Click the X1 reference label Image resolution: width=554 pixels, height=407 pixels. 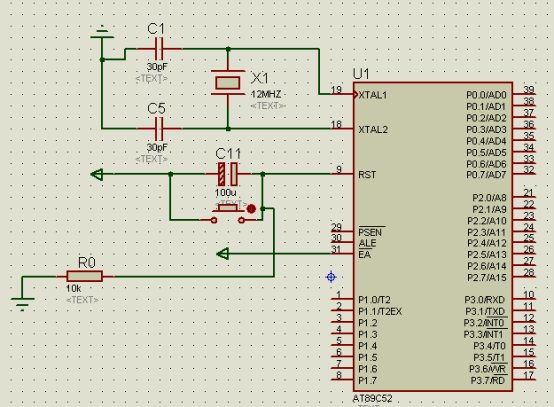tap(260, 78)
